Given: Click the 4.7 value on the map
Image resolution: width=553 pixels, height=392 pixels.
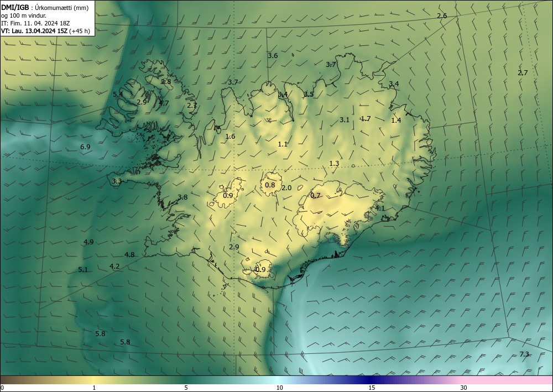Looking at the screenshot, I should [164, 103].
